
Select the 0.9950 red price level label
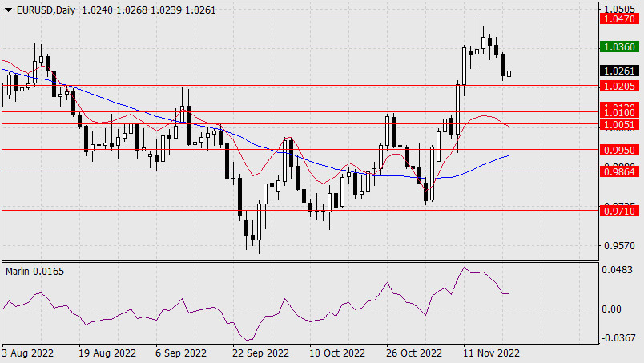619,150
